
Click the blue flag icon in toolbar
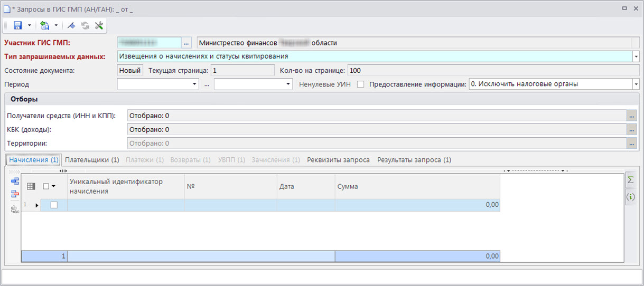pyautogui.click(x=72, y=25)
